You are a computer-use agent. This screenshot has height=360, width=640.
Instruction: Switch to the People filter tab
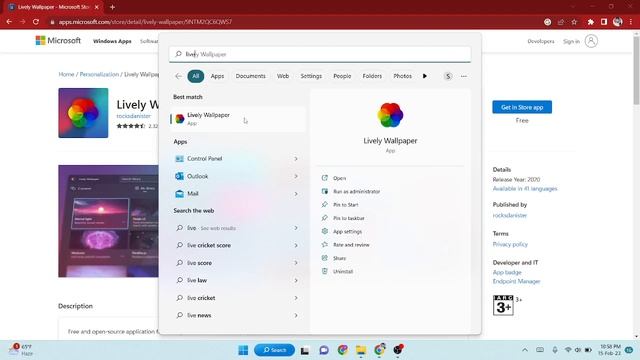tap(342, 76)
